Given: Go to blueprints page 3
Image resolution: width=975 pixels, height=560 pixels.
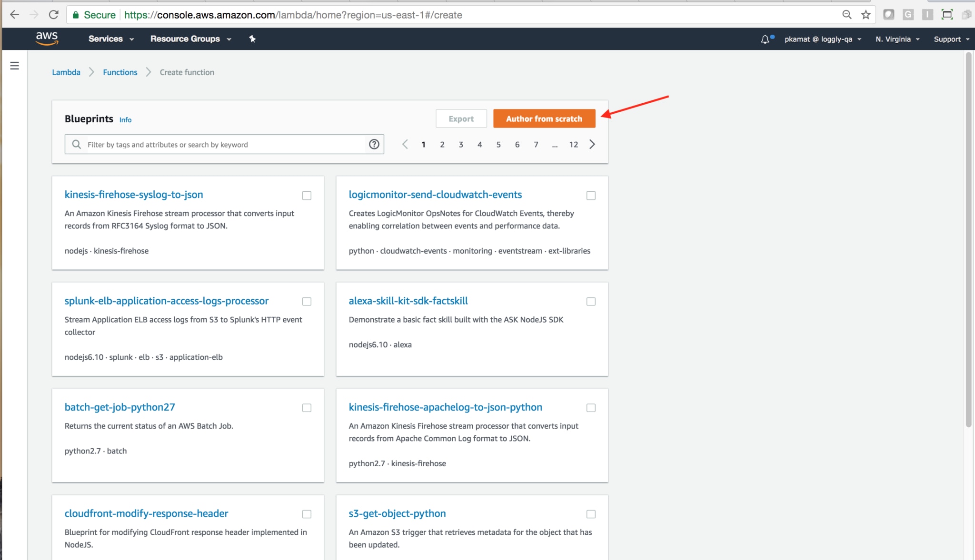Looking at the screenshot, I should tap(461, 145).
